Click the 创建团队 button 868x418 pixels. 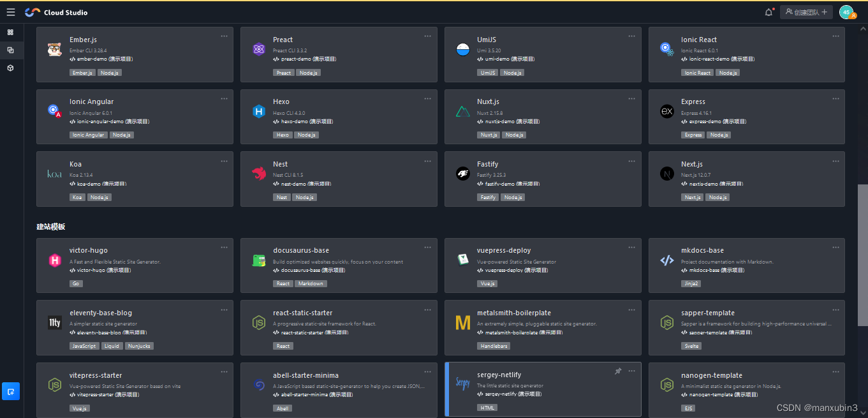pyautogui.click(x=806, y=12)
